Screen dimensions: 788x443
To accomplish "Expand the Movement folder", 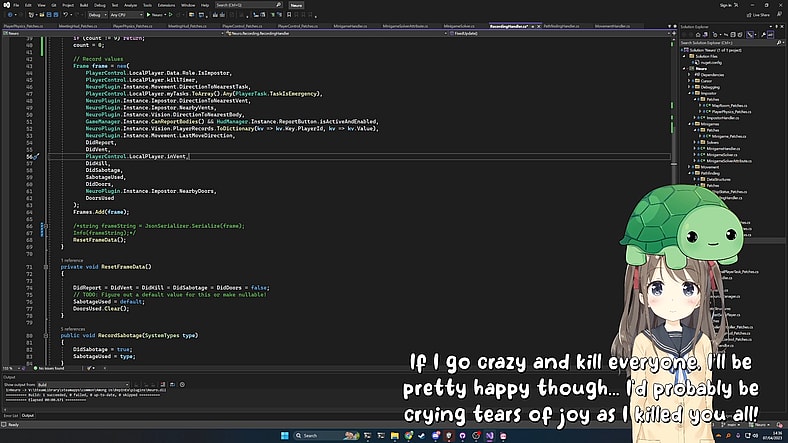I will click(690, 167).
